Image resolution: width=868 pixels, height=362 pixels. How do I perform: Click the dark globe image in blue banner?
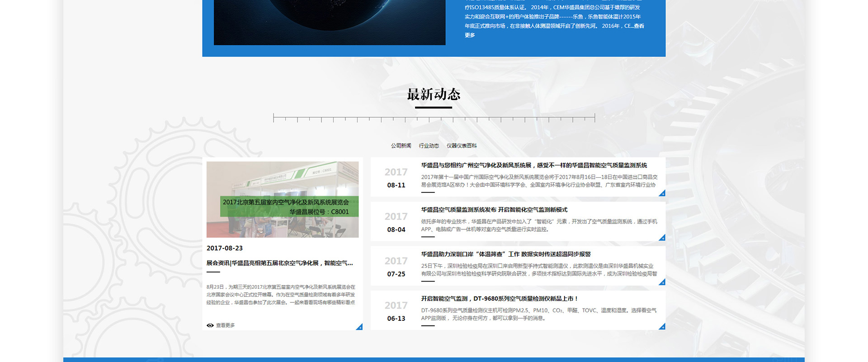(x=330, y=22)
